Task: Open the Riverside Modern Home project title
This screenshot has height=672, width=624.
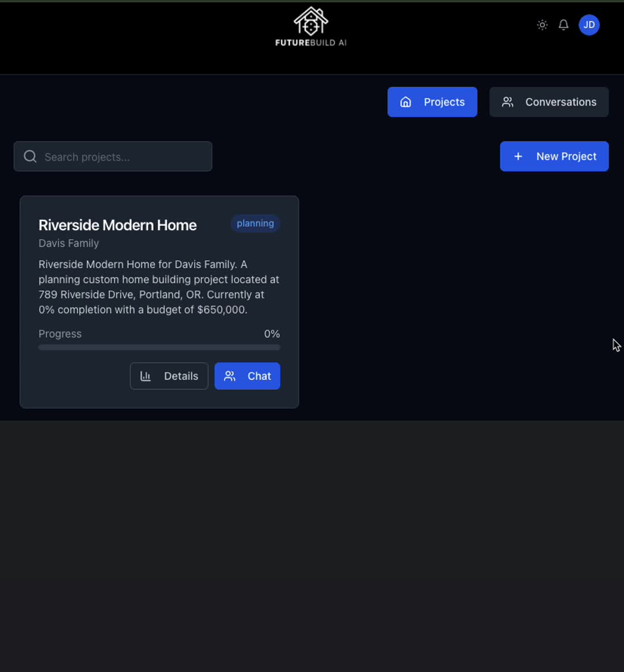Action: 117,225
